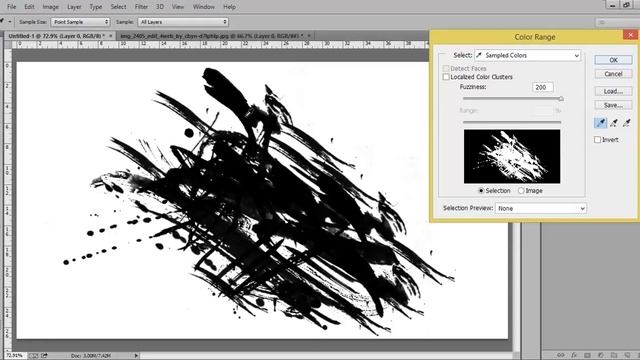
Task: Open the Filter menu
Action: pos(141,7)
